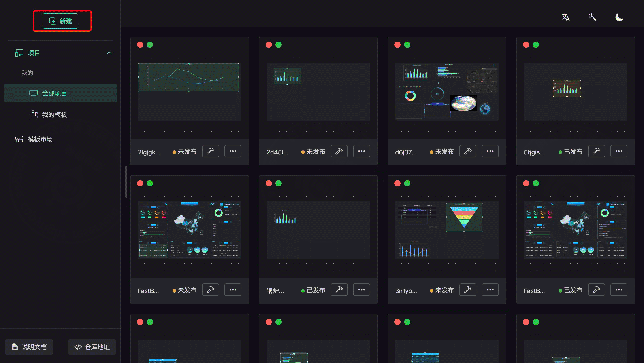Viewport: 644px width, 363px height.
Task: Open the 2d45l bar chart thumbnail
Action: [318, 92]
